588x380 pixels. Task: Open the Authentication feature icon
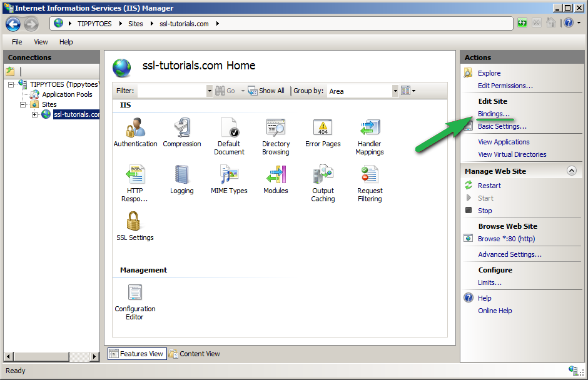135,132
